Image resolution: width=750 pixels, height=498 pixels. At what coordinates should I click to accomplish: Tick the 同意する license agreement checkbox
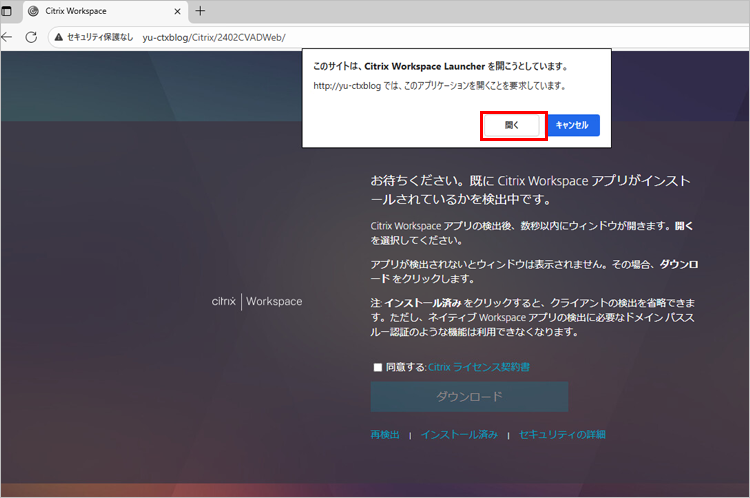coord(378,367)
